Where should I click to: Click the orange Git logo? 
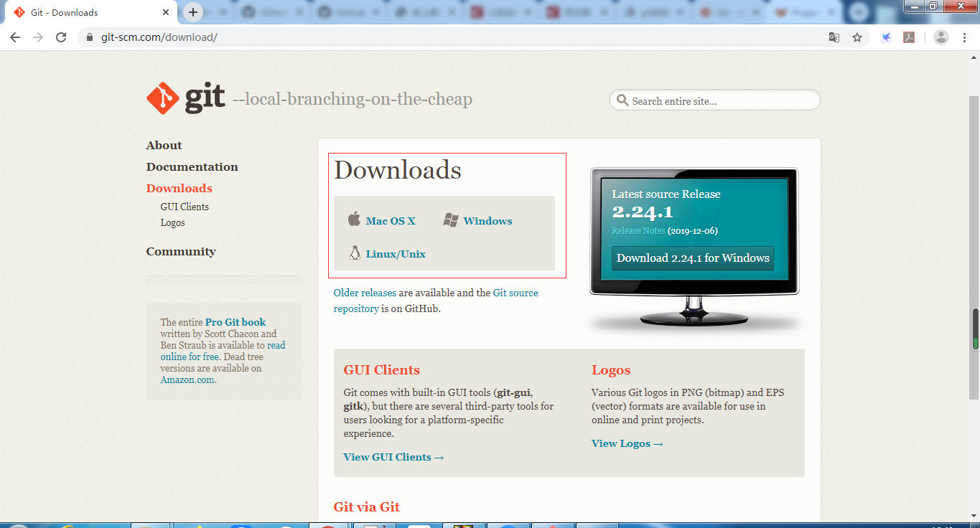(x=163, y=98)
